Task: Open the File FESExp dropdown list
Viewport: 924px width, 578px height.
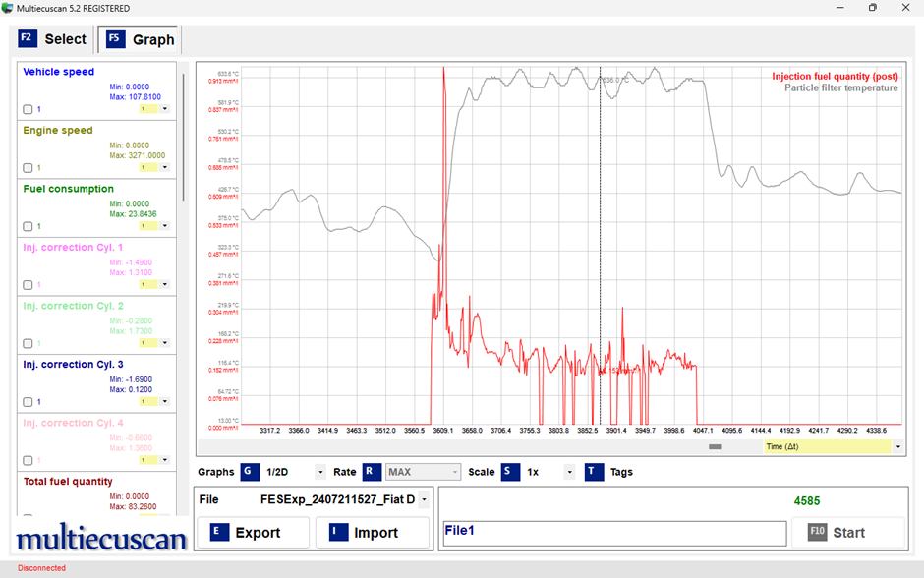Action: (x=424, y=500)
